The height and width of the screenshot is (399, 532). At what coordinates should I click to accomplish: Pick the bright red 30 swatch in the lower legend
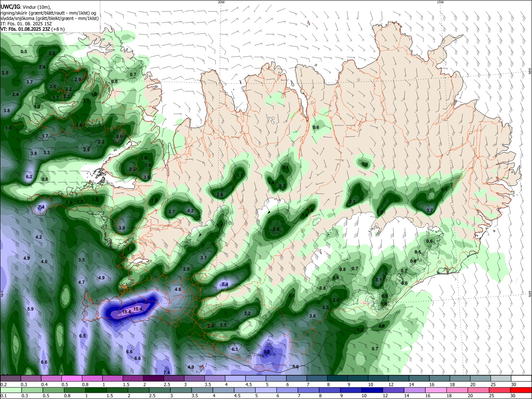520,390
